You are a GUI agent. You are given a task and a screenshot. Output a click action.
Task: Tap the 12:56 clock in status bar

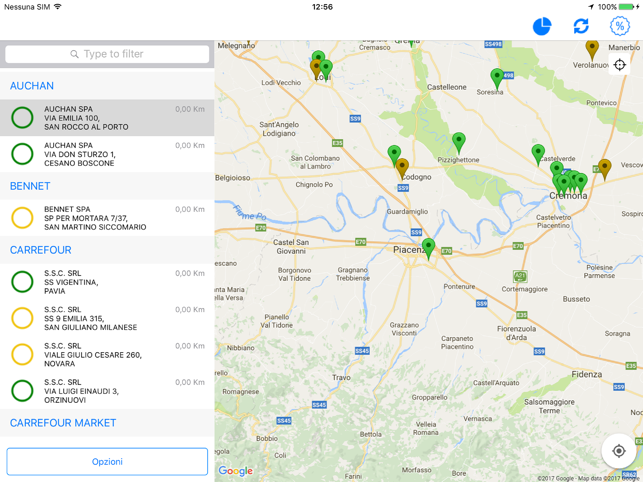322,7
